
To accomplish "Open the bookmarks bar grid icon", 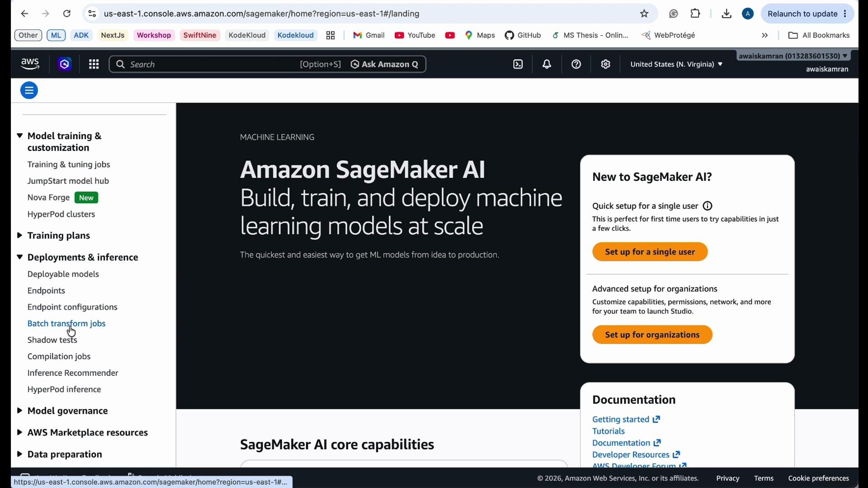I will (x=331, y=36).
